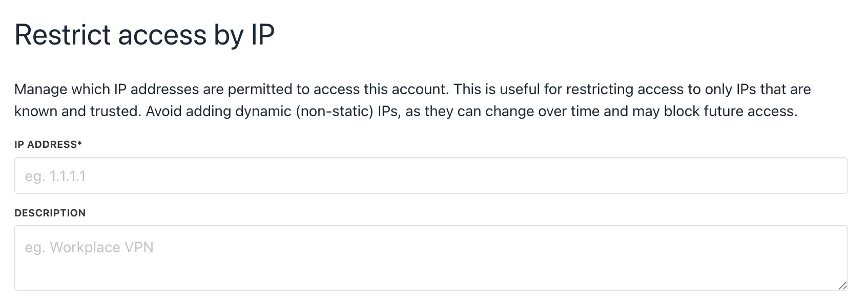
Task: Focus the Description text area
Action: tap(431, 258)
